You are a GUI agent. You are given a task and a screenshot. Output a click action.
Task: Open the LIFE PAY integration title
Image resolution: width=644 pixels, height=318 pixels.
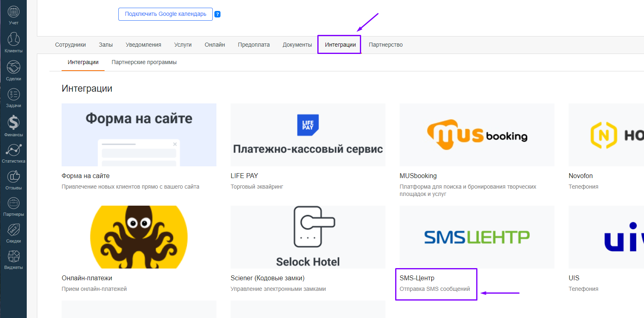(244, 176)
